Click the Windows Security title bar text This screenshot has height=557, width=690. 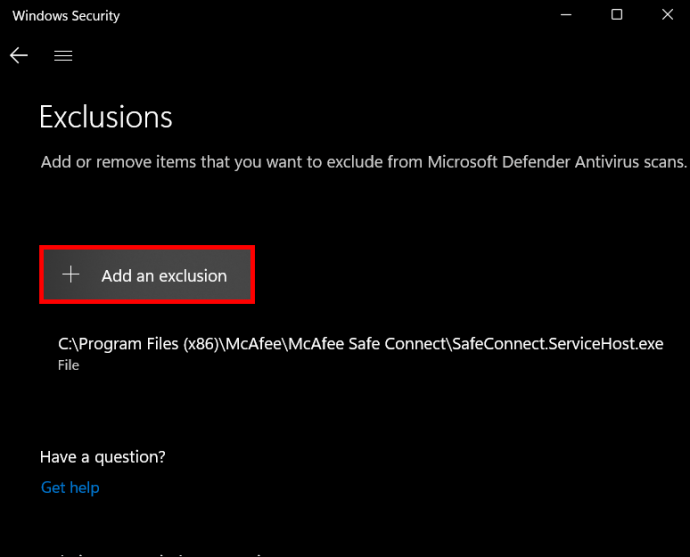point(66,16)
